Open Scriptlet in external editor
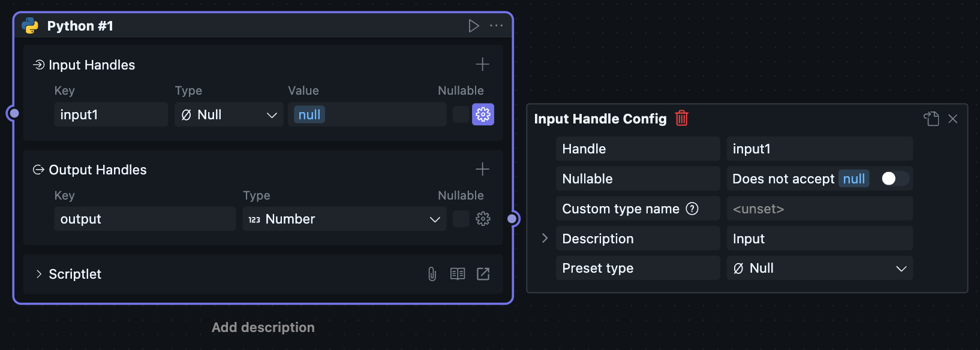980x350 pixels. pyautogui.click(x=483, y=274)
